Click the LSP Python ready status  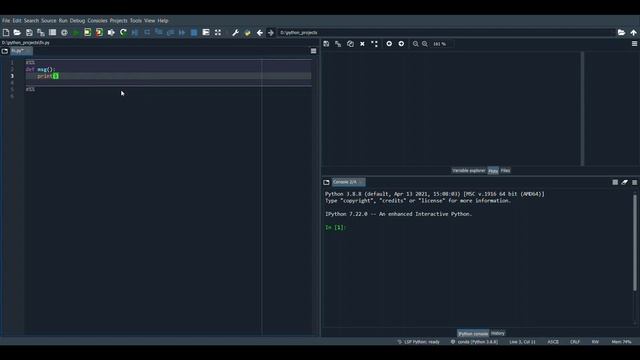click(418, 342)
